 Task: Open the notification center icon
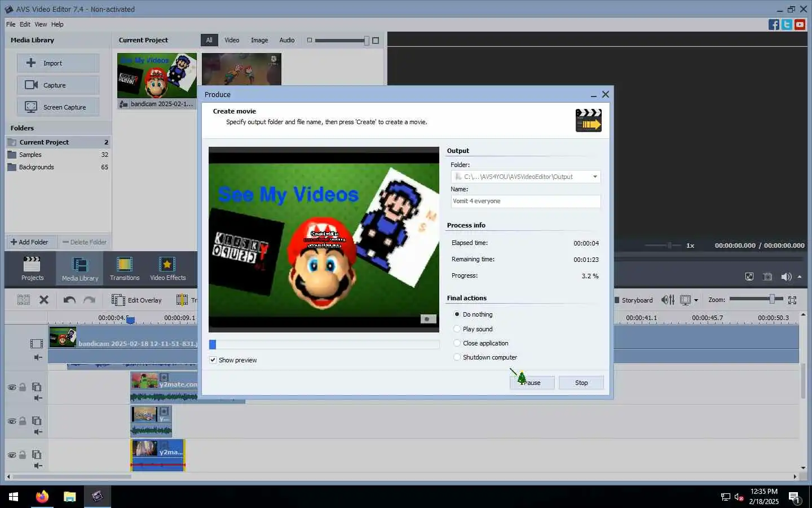[795, 497]
